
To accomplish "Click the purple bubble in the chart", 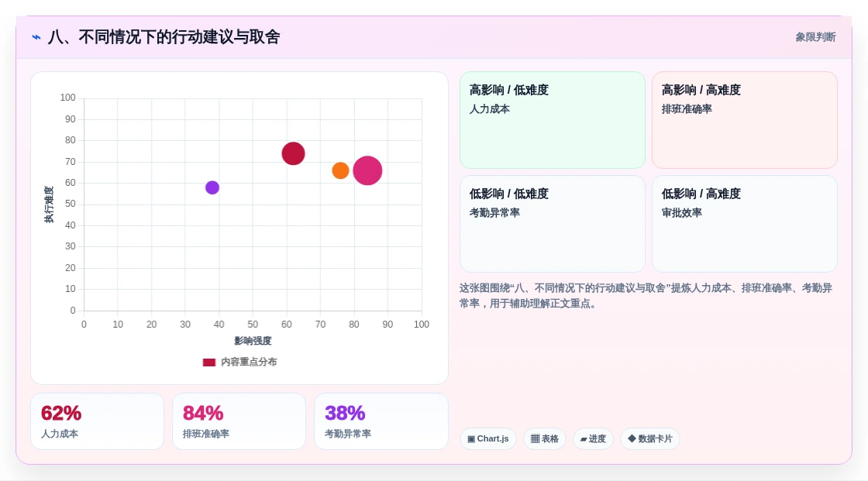I will 212,187.
